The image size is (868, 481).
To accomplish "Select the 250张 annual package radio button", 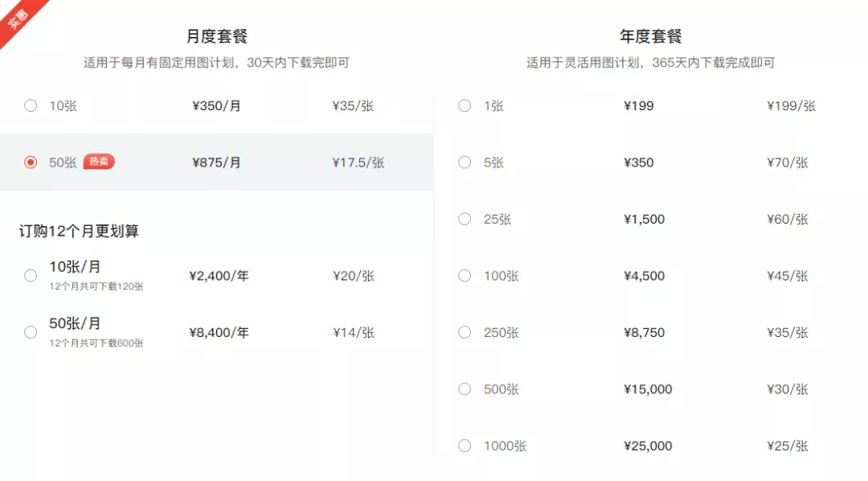I will tap(465, 332).
